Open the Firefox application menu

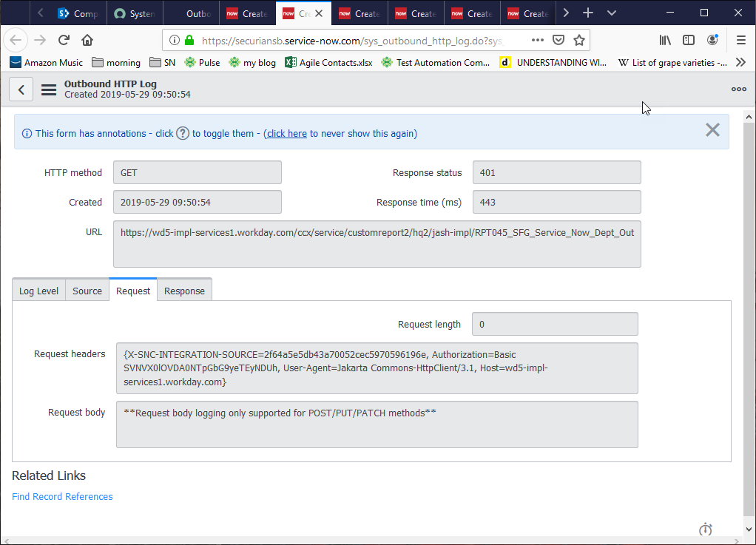(741, 39)
